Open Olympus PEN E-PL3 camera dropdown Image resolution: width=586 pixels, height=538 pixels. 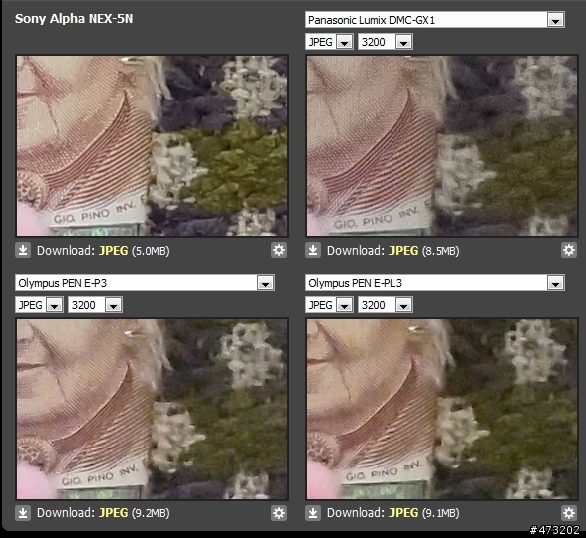point(435,283)
